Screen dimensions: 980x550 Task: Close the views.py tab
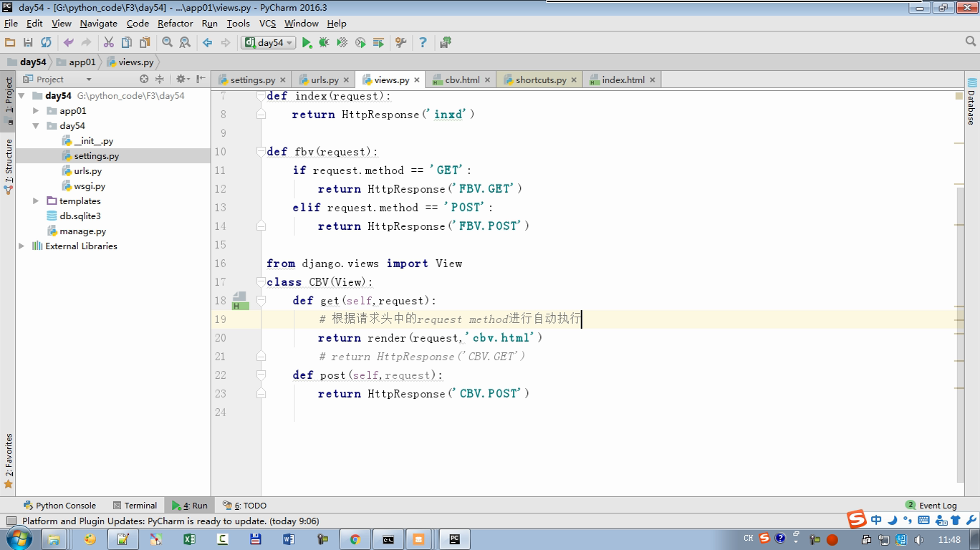417,80
